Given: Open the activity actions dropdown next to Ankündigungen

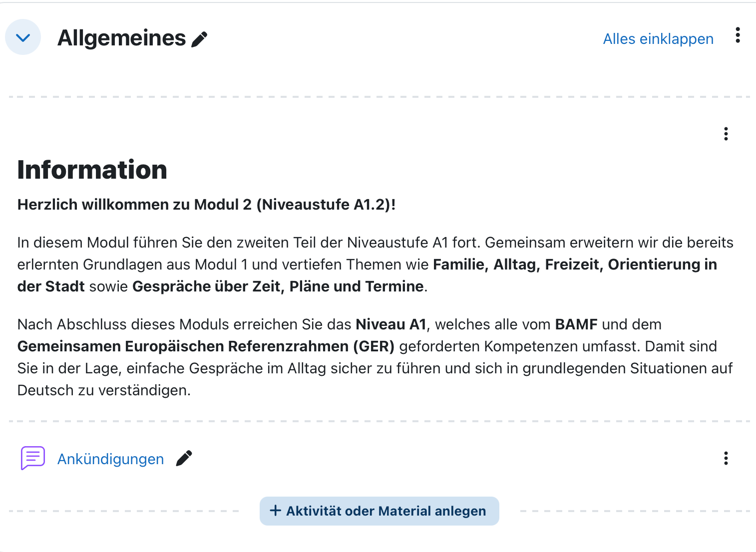Looking at the screenshot, I should coord(726,458).
